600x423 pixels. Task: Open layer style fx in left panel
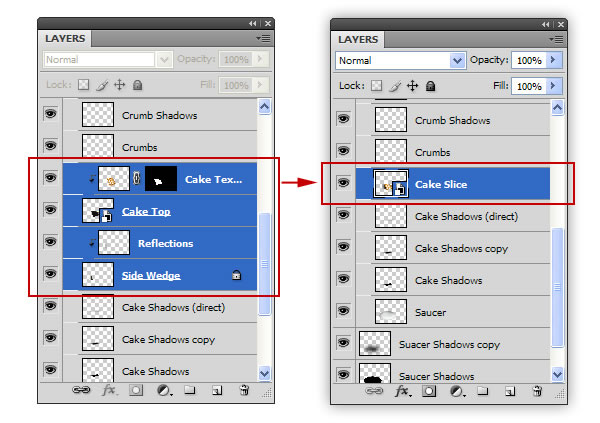click(x=110, y=390)
